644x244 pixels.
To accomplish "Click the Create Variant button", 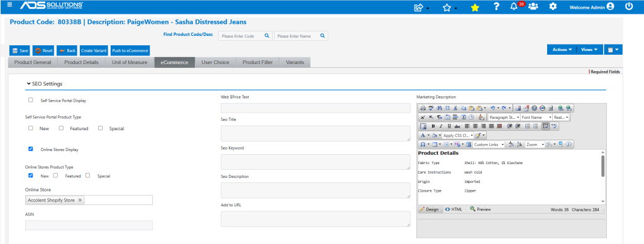I will point(94,50).
